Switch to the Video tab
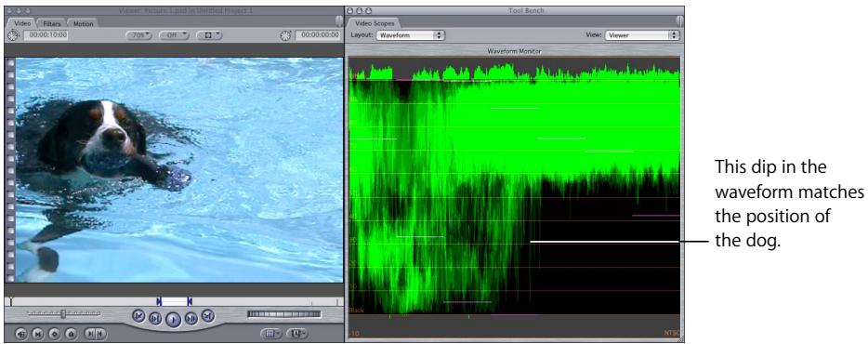The image size is (868, 344). pos(22,23)
